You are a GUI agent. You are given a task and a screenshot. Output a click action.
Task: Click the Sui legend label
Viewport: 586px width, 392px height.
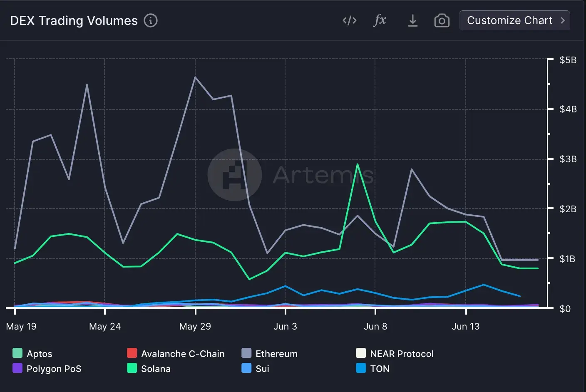[262, 369]
